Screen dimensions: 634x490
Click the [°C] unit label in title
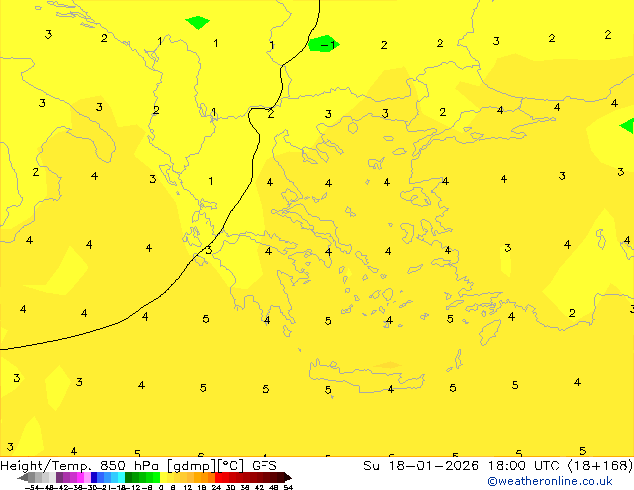click(233, 465)
